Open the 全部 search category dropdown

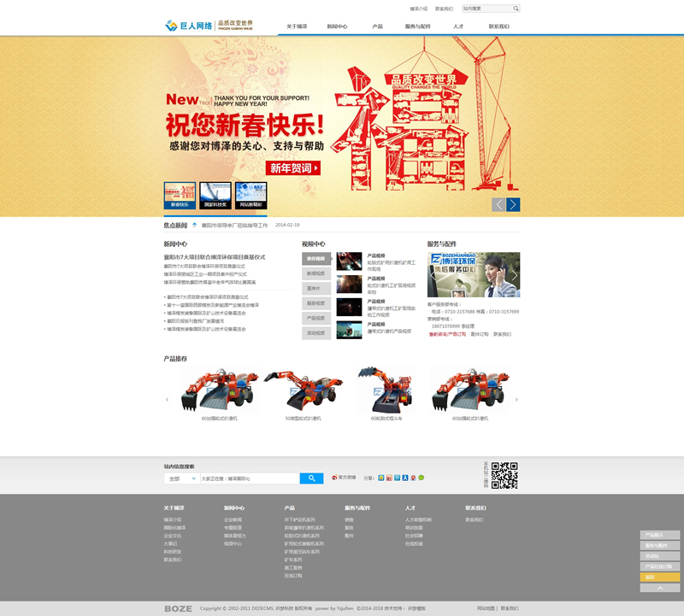coord(181,478)
